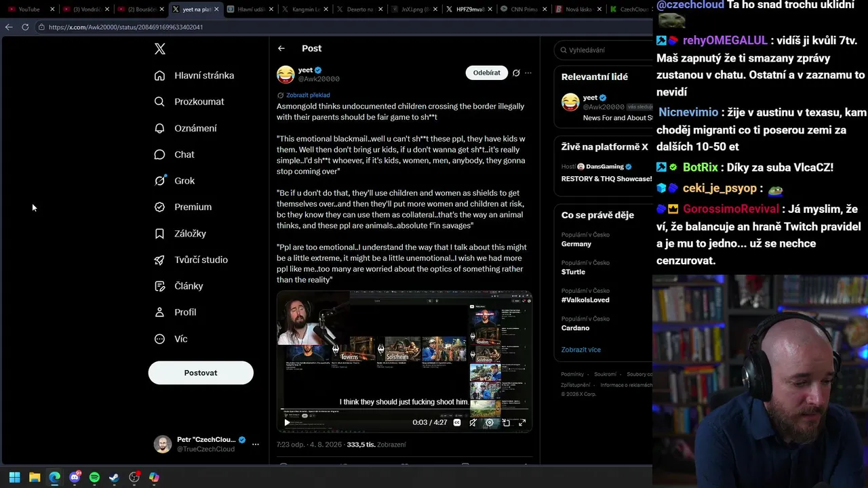Open Germany trending topic

click(576, 244)
